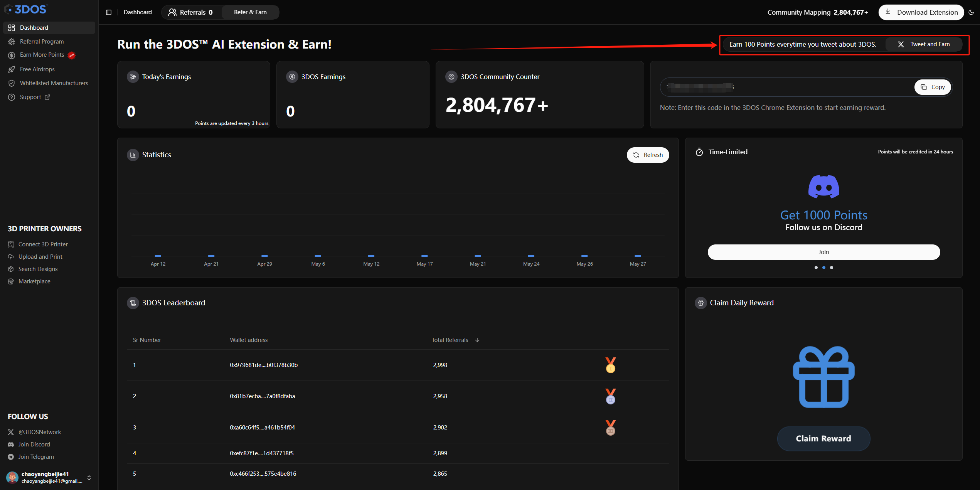This screenshot has width=980, height=490.
Task: Toggle dark/light theme moon icon
Action: pos(971,12)
